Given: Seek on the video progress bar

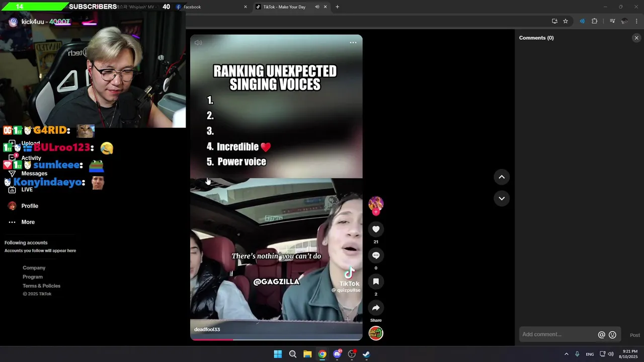Looking at the screenshot, I should [276, 339].
